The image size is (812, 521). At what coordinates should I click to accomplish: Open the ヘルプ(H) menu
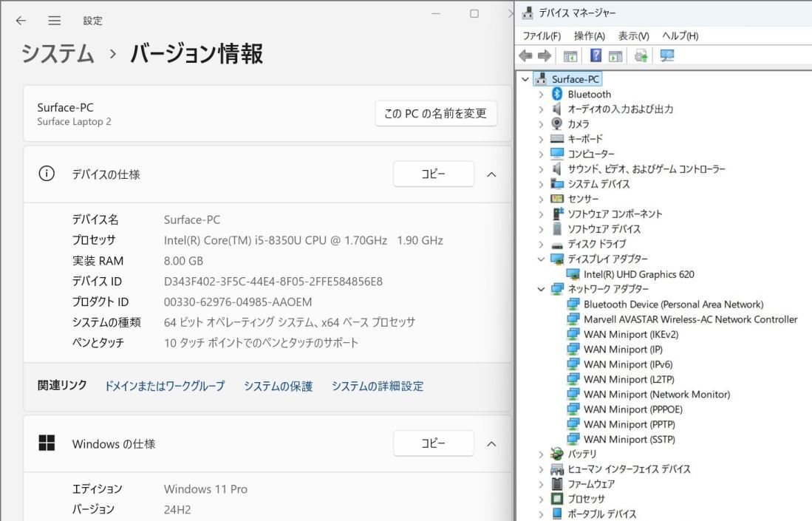[680, 35]
